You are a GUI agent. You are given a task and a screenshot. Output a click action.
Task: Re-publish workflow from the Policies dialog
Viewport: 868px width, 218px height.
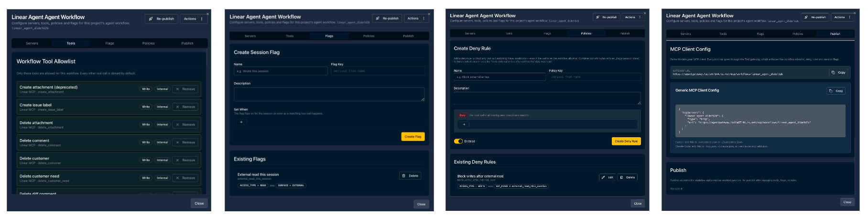(607, 17)
